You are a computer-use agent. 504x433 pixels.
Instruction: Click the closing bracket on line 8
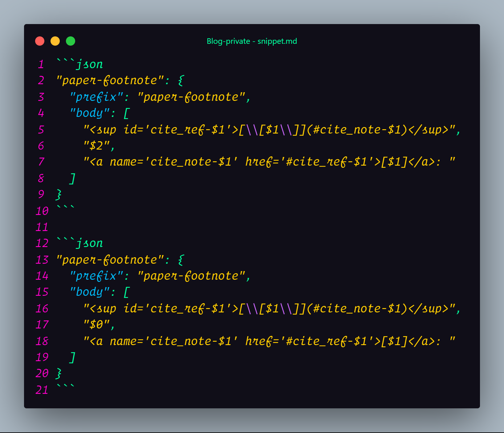pyautogui.click(x=72, y=178)
